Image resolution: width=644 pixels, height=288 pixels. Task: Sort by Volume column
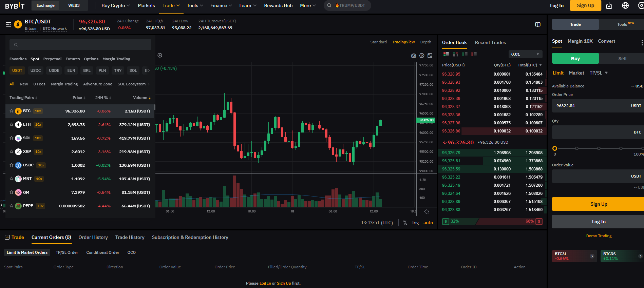point(141,98)
